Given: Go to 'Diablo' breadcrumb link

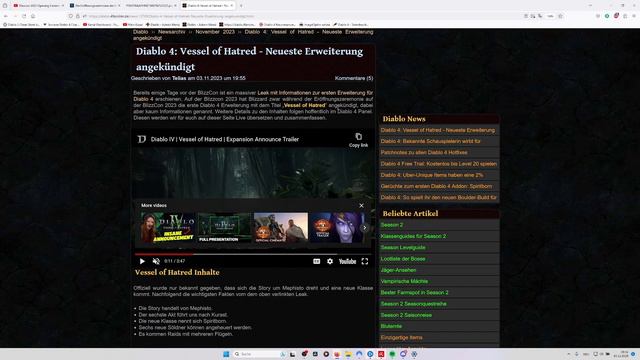Looking at the screenshot, I should [140, 32].
